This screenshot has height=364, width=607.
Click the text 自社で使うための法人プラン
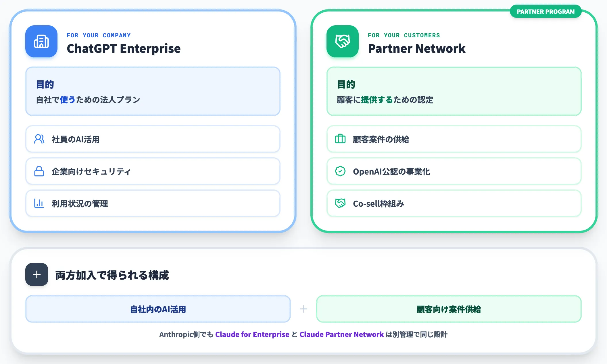88,100
